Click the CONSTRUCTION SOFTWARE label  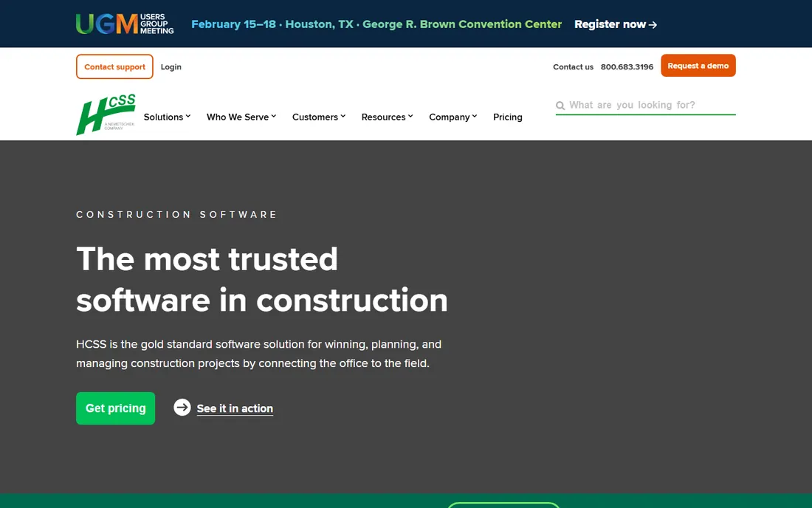[176, 214]
